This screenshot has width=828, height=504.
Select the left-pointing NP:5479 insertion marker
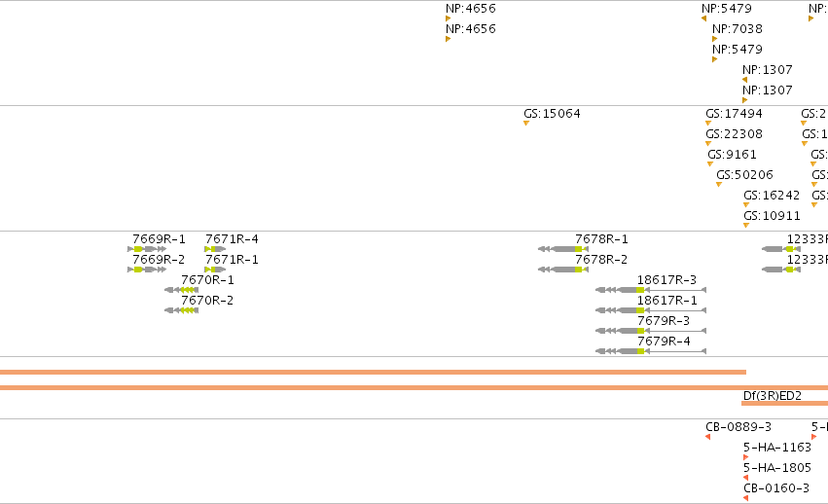[x=703, y=18]
